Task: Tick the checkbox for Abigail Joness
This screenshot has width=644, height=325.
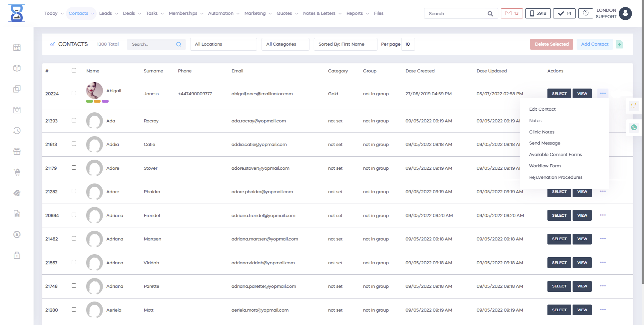Action: pyautogui.click(x=74, y=93)
